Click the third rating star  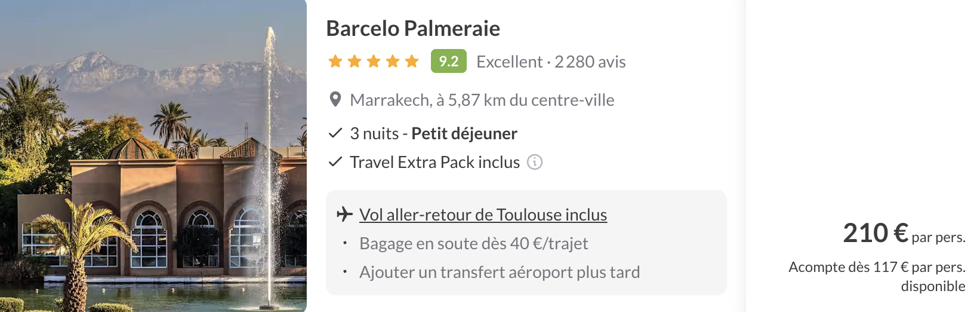click(374, 62)
